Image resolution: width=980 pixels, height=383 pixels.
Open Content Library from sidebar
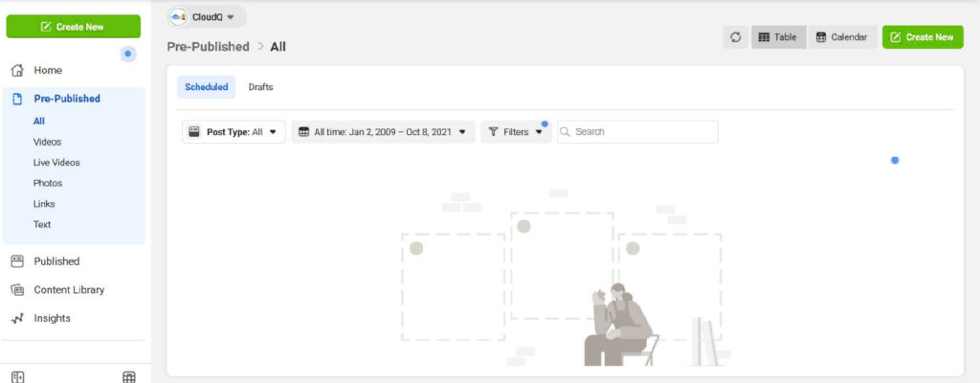click(x=69, y=290)
